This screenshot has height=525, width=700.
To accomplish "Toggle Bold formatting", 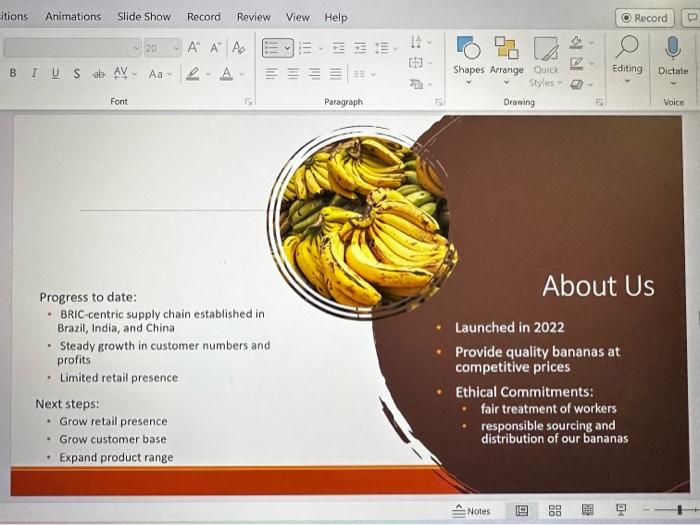I will click(x=13, y=73).
